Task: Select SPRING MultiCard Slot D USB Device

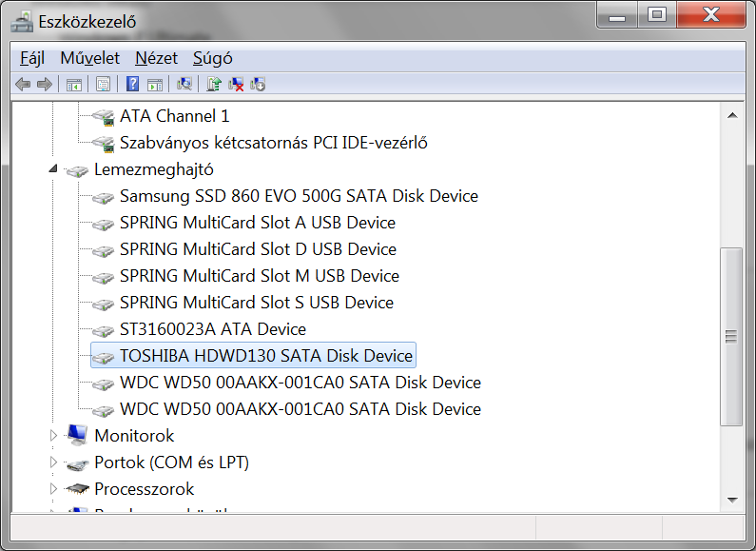Action: pyautogui.click(x=258, y=249)
